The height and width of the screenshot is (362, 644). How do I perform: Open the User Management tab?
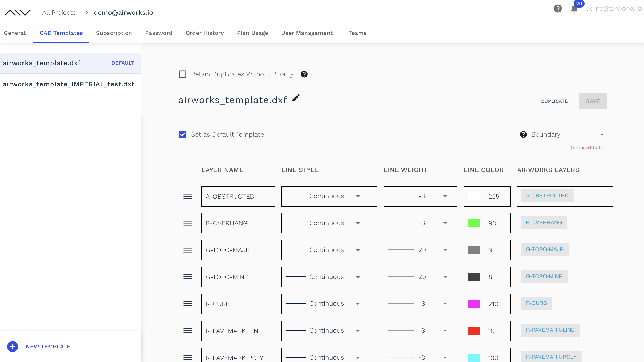click(307, 33)
